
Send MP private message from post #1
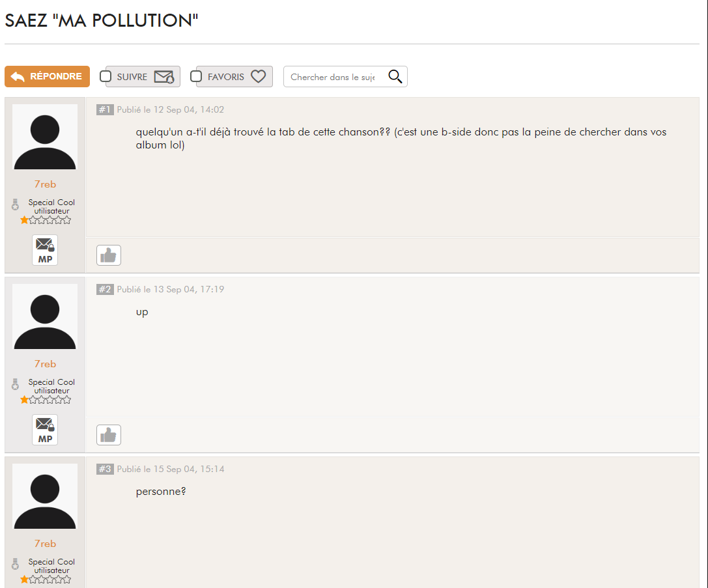pyautogui.click(x=45, y=250)
